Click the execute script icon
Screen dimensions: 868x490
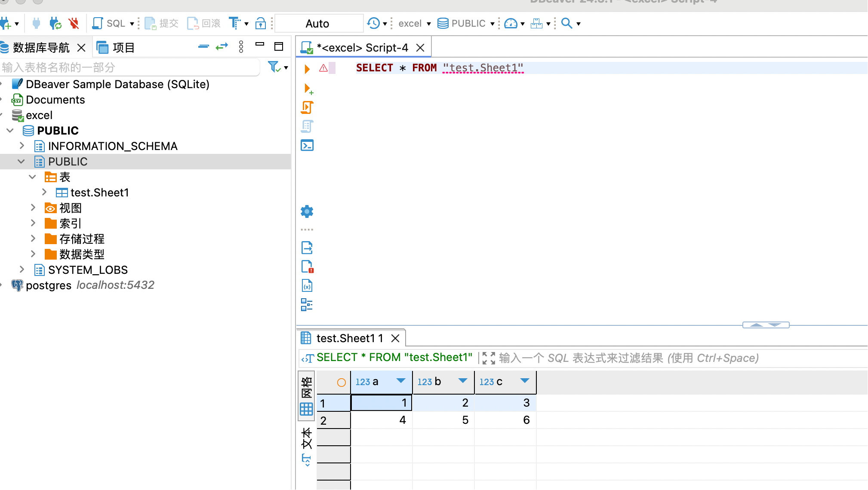307,107
